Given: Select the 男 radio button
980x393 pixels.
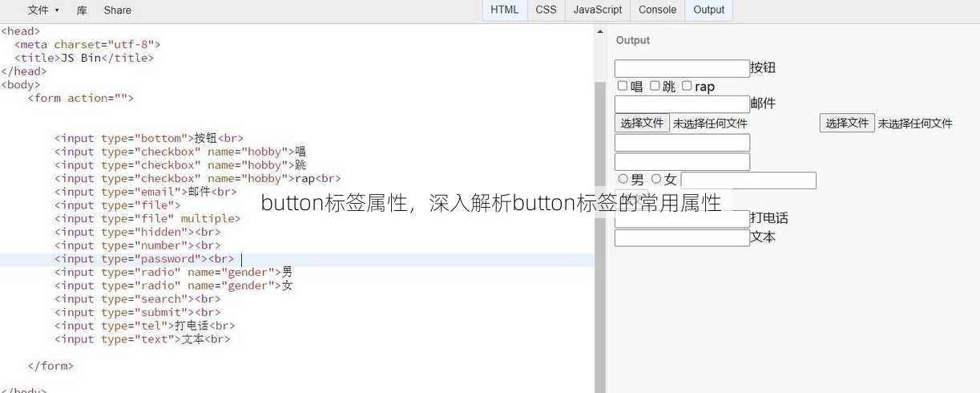Looking at the screenshot, I should click(x=623, y=179).
